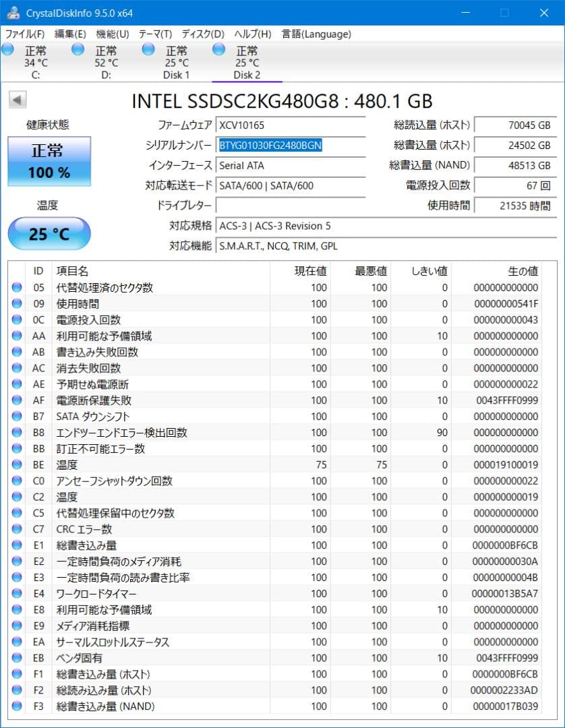565x728 pixels.
Task: Select drive C: status indicator
Action: tap(8, 48)
